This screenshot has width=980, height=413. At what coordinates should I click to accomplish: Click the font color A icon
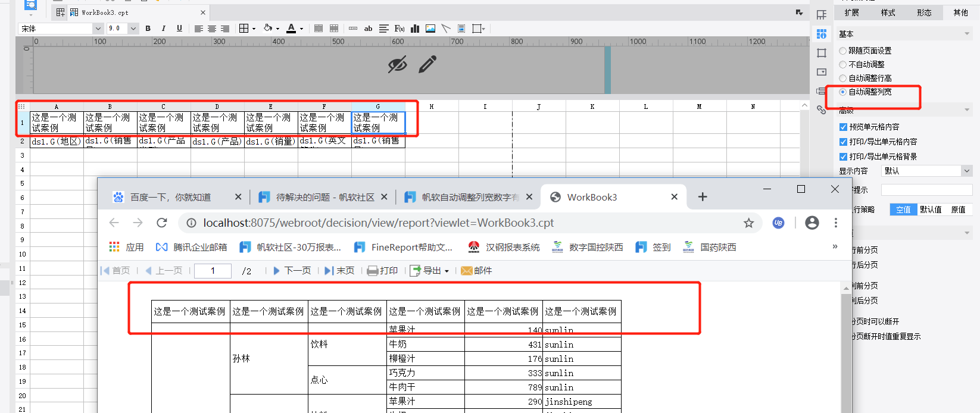point(291,28)
